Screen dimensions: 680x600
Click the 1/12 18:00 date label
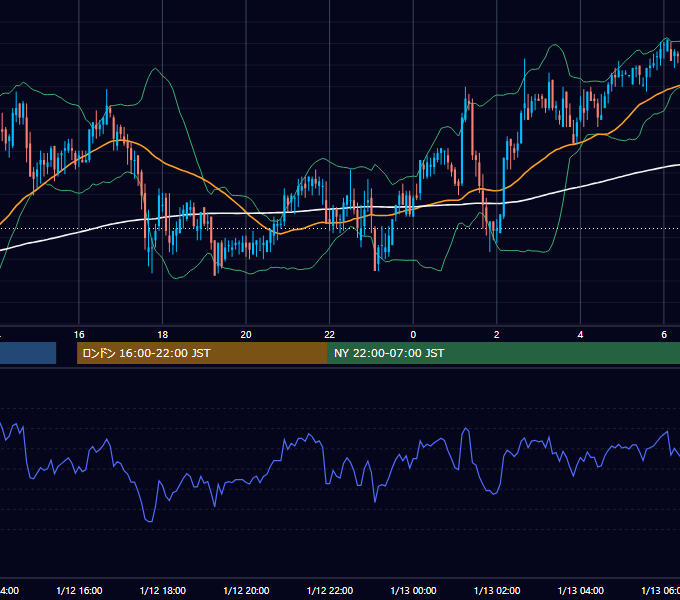pyautogui.click(x=163, y=591)
